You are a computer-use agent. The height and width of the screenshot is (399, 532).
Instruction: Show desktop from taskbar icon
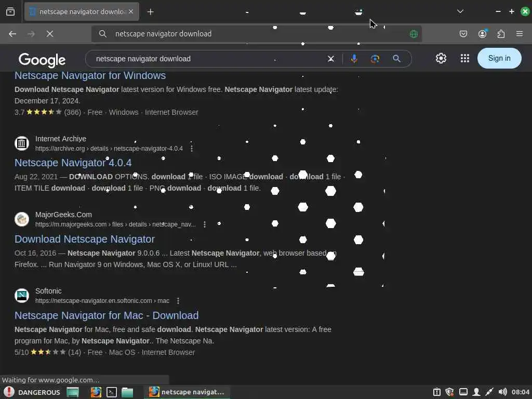coord(73,392)
